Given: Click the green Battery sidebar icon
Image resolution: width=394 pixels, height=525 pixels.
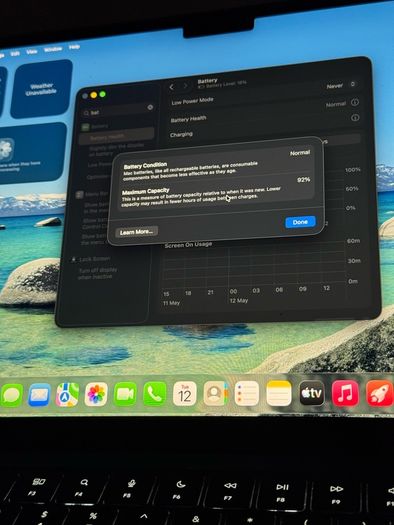Looking at the screenshot, I should click(86, 127).
